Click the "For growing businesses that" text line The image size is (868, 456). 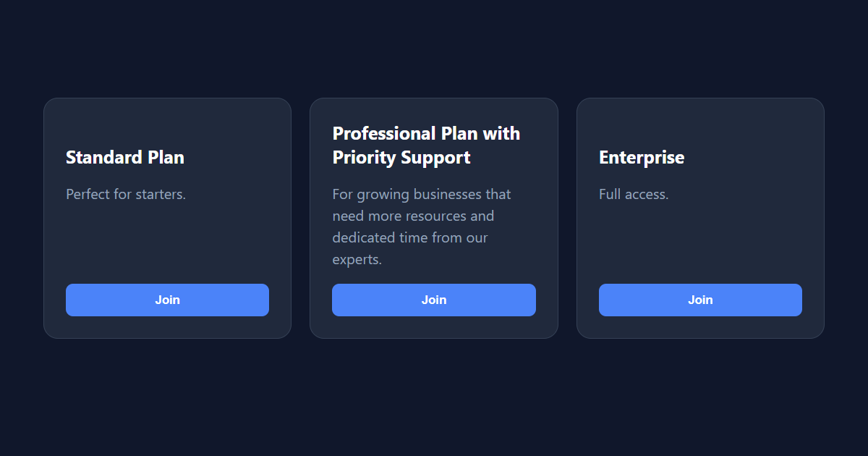[422, 194]
